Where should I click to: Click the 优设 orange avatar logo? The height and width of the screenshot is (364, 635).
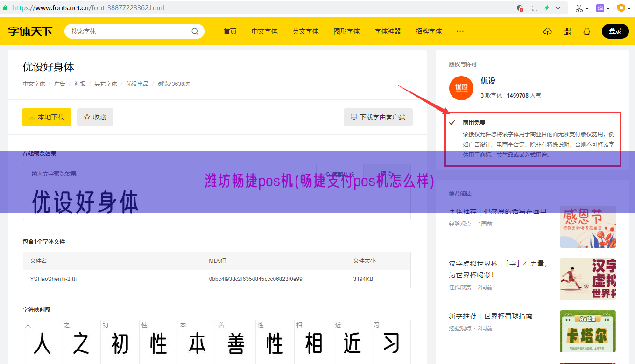pyautogui.click(x=461, y=88)
